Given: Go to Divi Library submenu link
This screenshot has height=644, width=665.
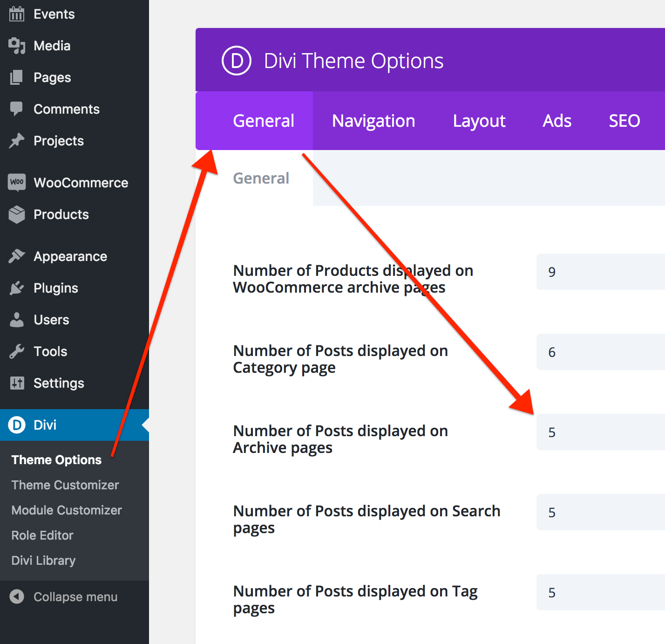Looking at the screenshot, I should tap(43, 561).
